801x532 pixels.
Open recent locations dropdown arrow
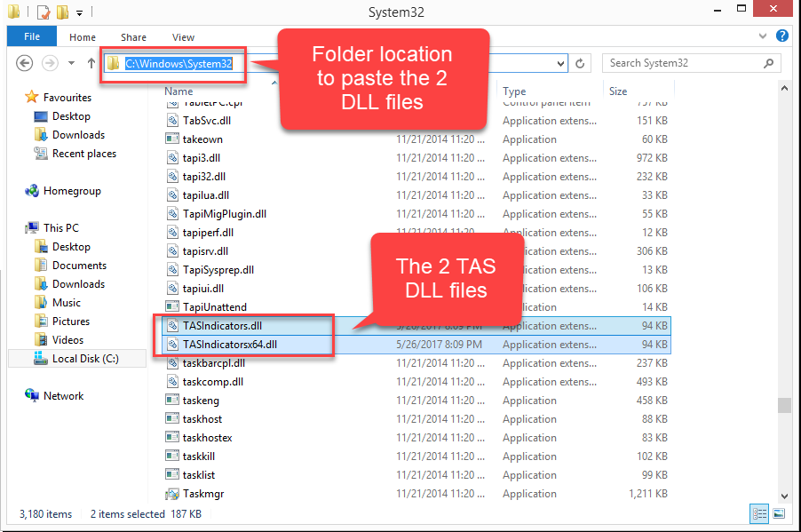click(x=72, y=63)
